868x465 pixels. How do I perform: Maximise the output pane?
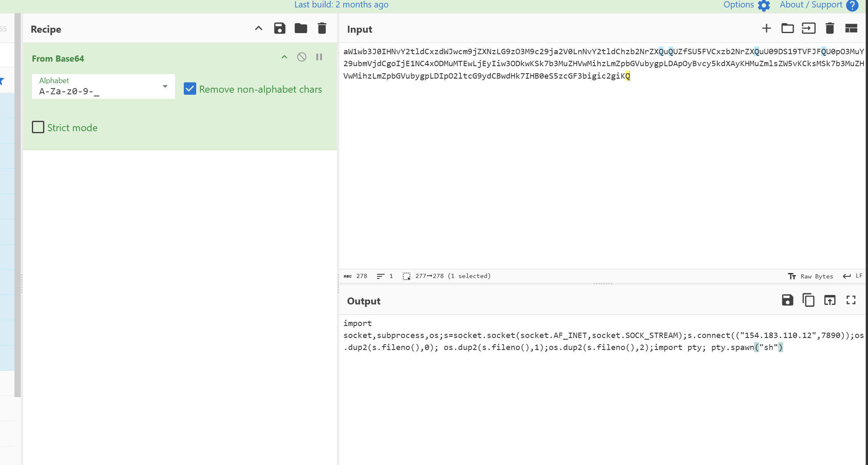[x=851, y=300]
